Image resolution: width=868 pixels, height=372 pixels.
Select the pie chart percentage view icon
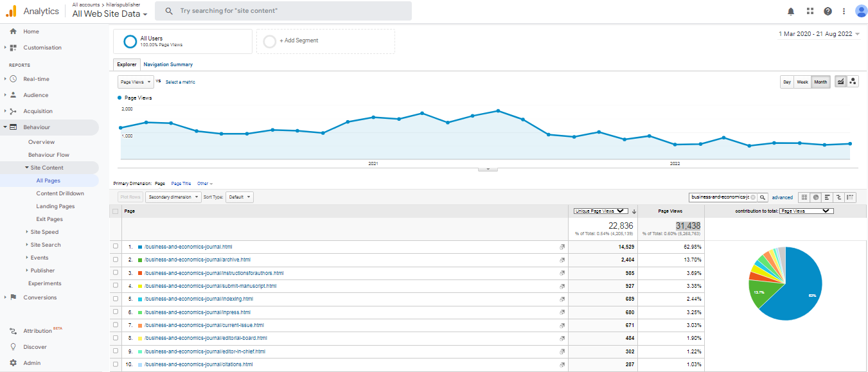pos(815,197)
